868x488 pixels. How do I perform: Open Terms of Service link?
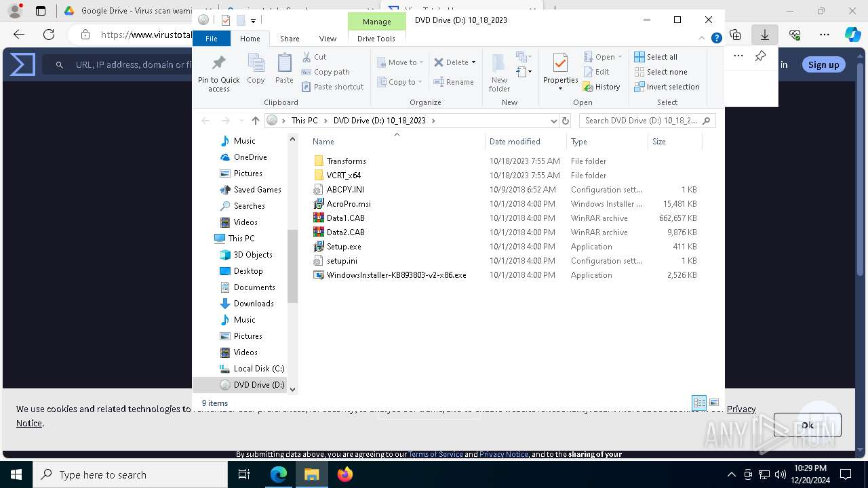(435, 454)
